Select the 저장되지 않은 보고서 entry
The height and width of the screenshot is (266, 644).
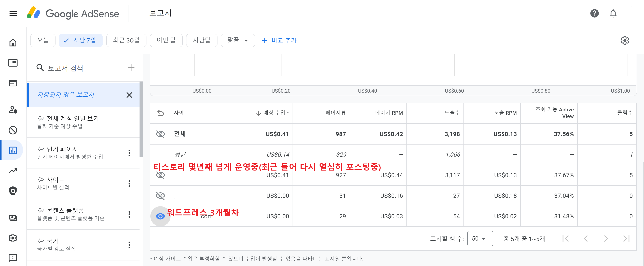83,95
